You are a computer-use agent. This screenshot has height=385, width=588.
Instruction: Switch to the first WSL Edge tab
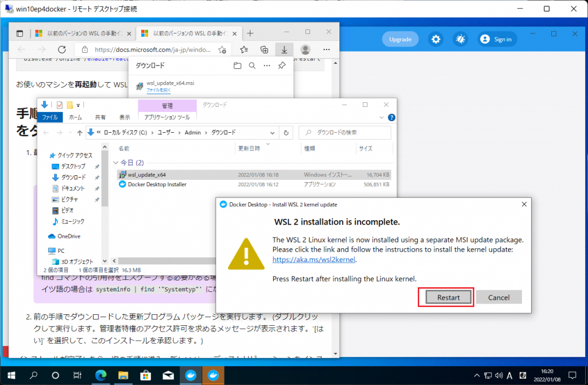(x=83, y=33)
